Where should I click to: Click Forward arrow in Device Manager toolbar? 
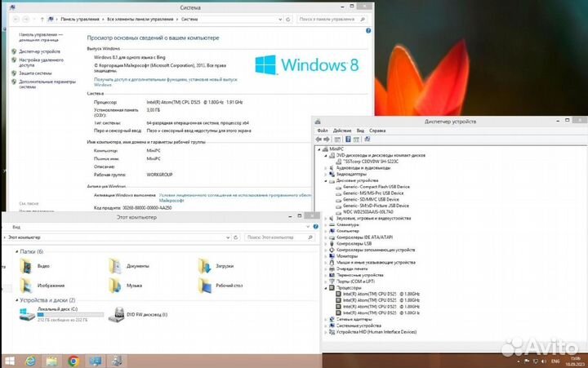pyautogui.click(x=327, y=139)
